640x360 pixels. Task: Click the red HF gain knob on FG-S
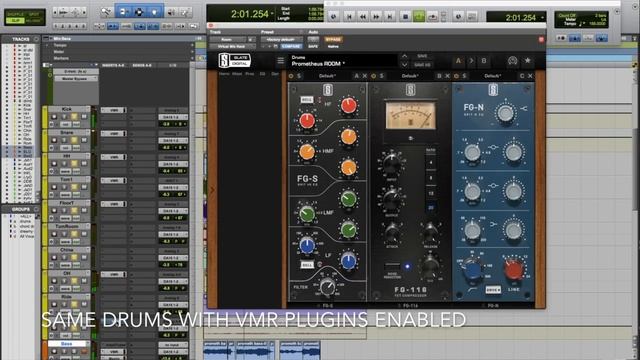[348, 105]
